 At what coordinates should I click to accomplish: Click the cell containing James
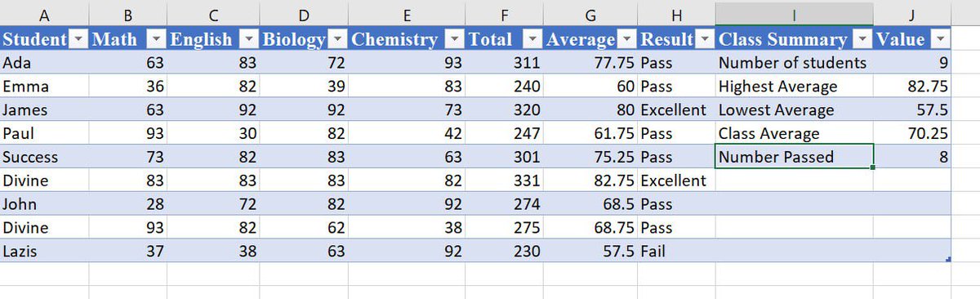pyautogui.click(x=44, y=109)
